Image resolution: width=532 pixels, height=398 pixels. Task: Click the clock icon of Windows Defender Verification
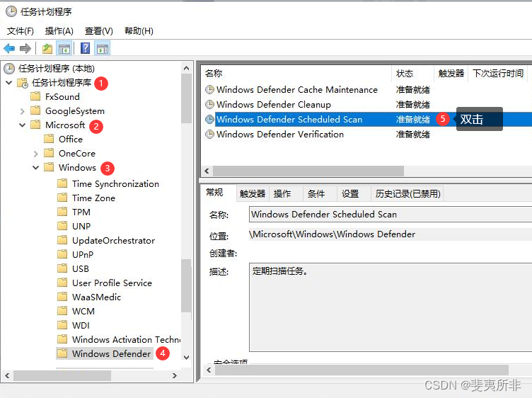[x=209, y=134]
